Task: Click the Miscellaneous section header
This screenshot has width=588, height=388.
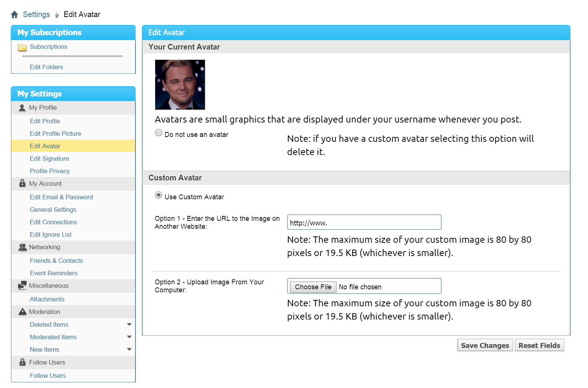Action: pyautogui.click(x=73, y=286)
